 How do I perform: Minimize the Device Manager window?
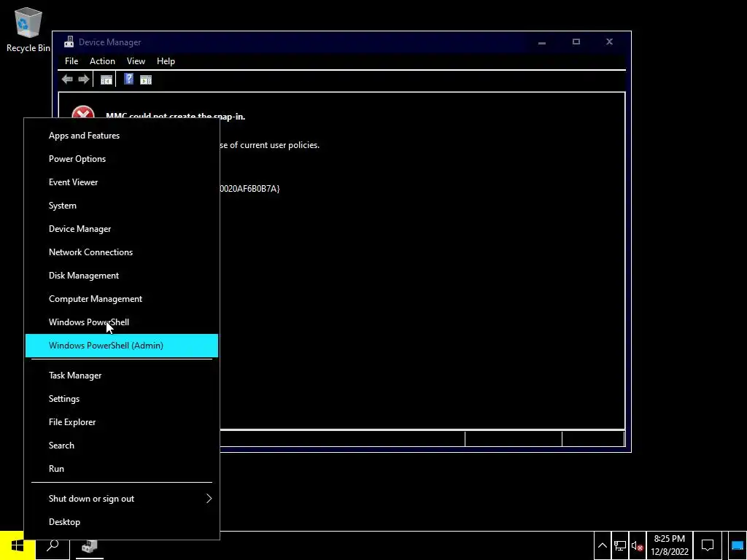(x=542, y=42)
